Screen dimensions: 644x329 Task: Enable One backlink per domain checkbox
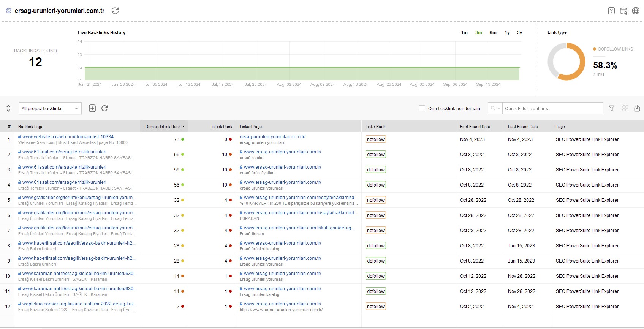coord(422,108)
